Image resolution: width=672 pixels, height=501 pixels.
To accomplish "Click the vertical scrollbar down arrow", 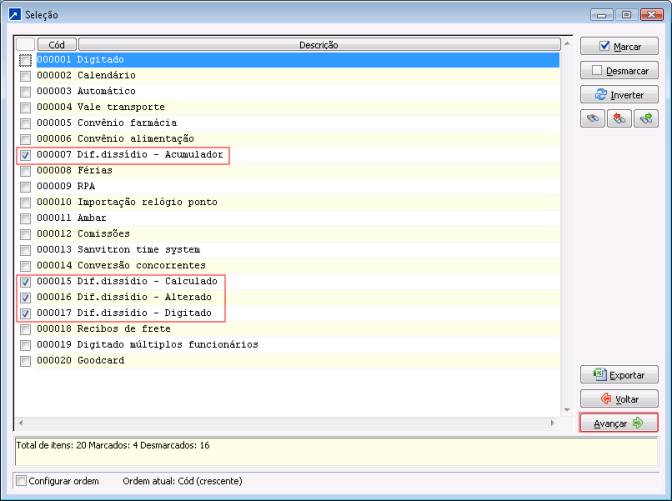I will tap(567, 410).
